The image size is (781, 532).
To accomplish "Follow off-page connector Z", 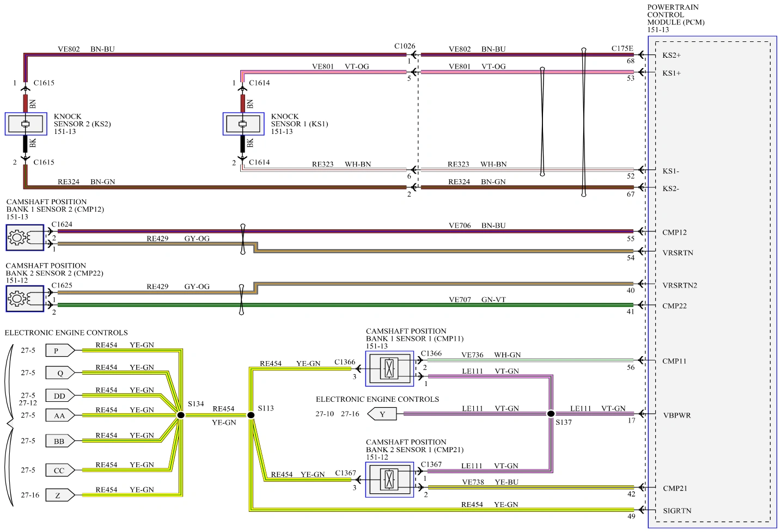I will click(60, 496).
